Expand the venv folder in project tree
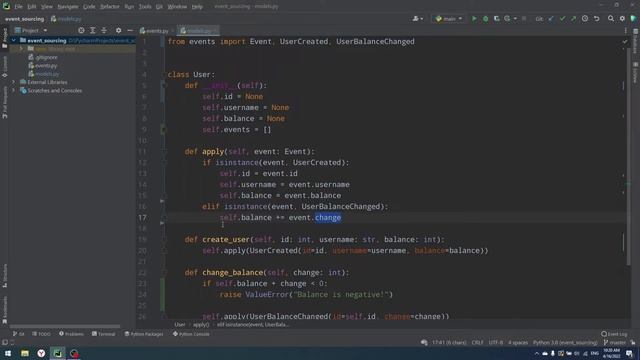 click(x=21, y=49)
